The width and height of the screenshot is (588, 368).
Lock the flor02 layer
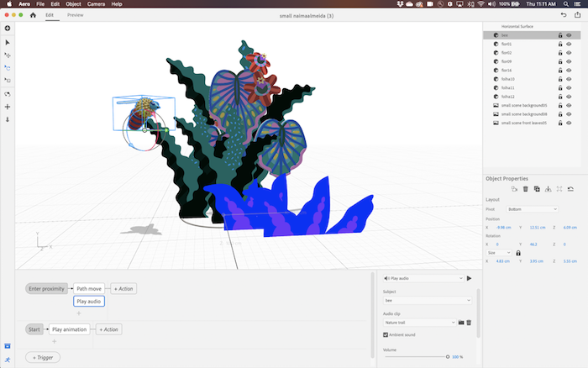click(560, 53)
